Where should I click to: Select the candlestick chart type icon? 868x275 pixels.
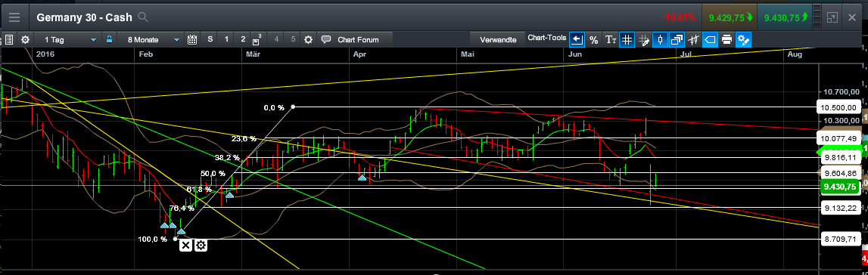tap(661, 40)
